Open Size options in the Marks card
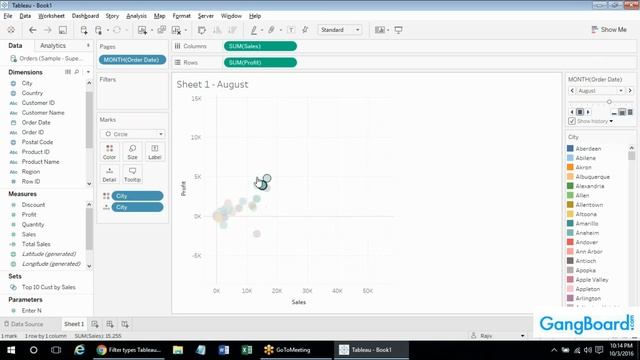The width and height of the screenshot is (640, 360). 132,152
